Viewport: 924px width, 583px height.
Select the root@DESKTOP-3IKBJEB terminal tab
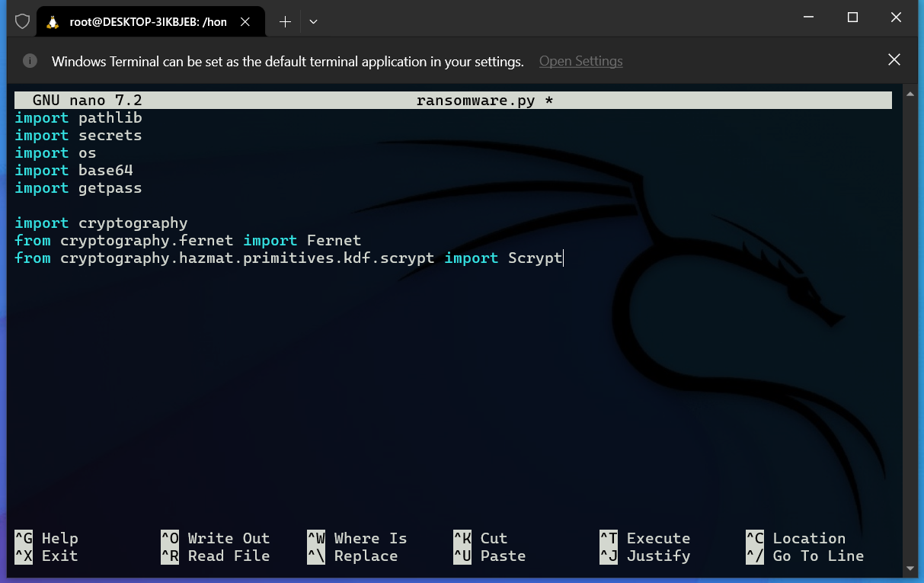pyautogui.click(x=151, y=22)
